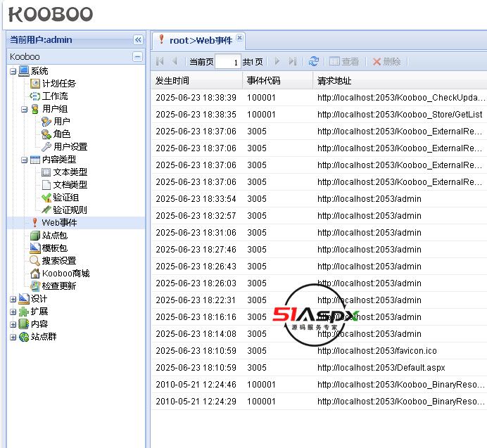Click the 当前用户:admin panel header
The height and width of the screenshot is (448, 487).
point(76,40)
